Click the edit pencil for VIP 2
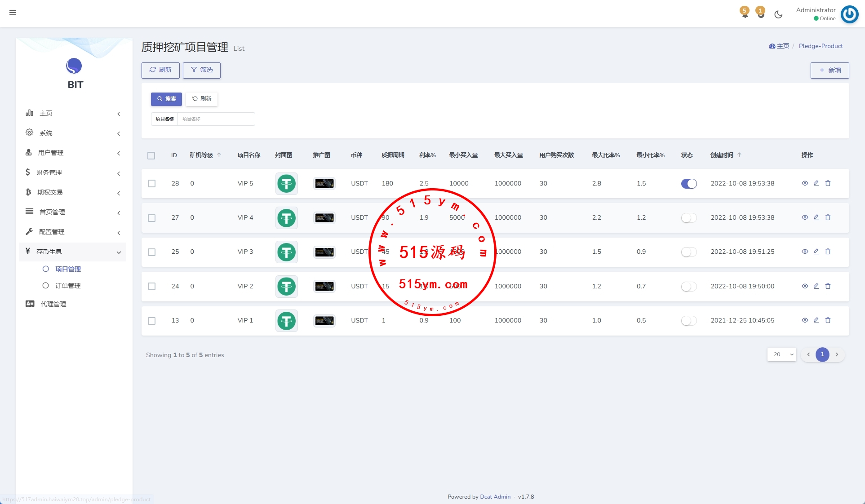Image resolution: width=865 pixels, height=504 pixels. 816,286
